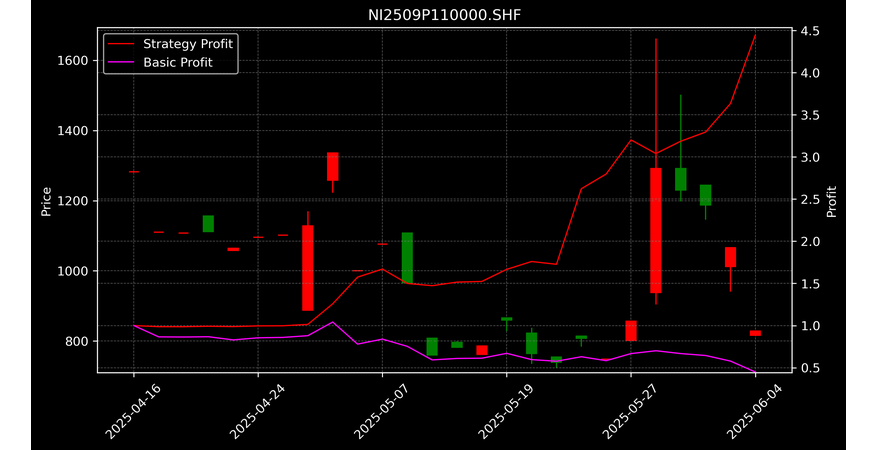Click the Strategy Profit legend label
Image resolution: width=878 pixels, height=450 pixels.
[188, 44]
